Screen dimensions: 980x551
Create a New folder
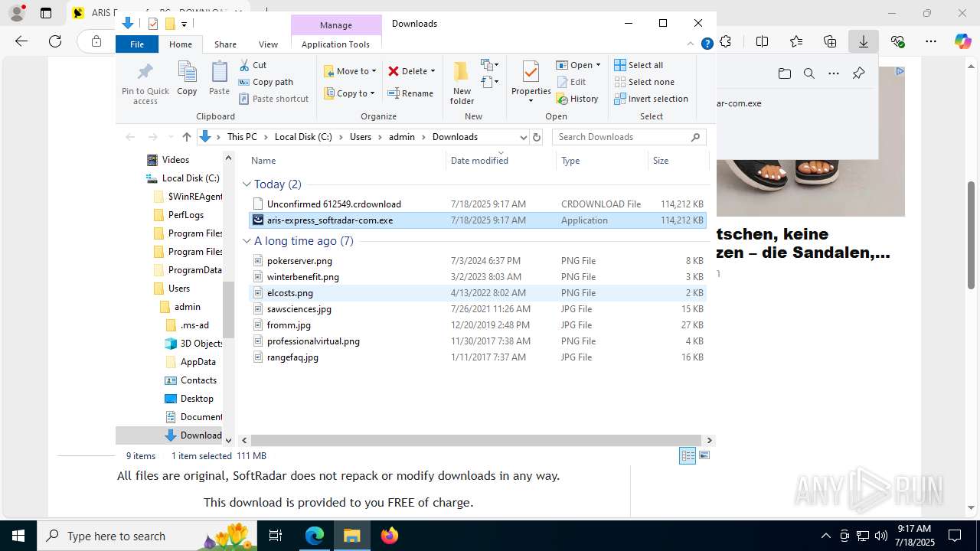tap(462, 83)
